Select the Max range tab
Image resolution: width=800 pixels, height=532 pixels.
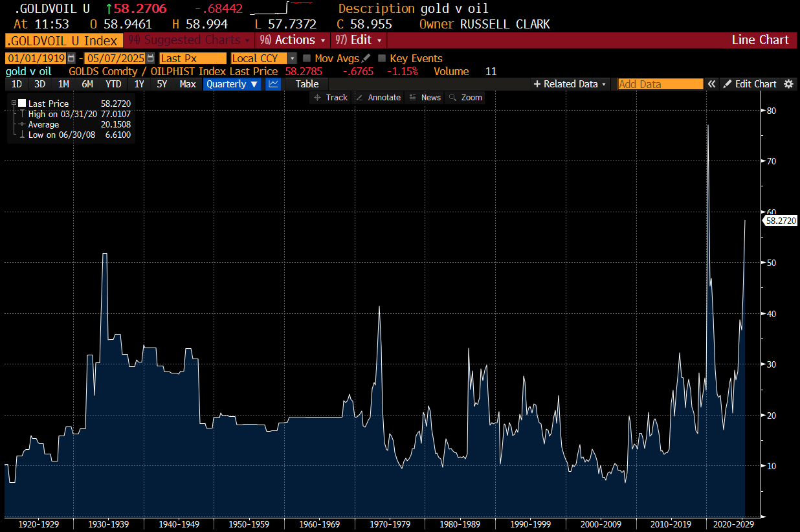(188, 83)
